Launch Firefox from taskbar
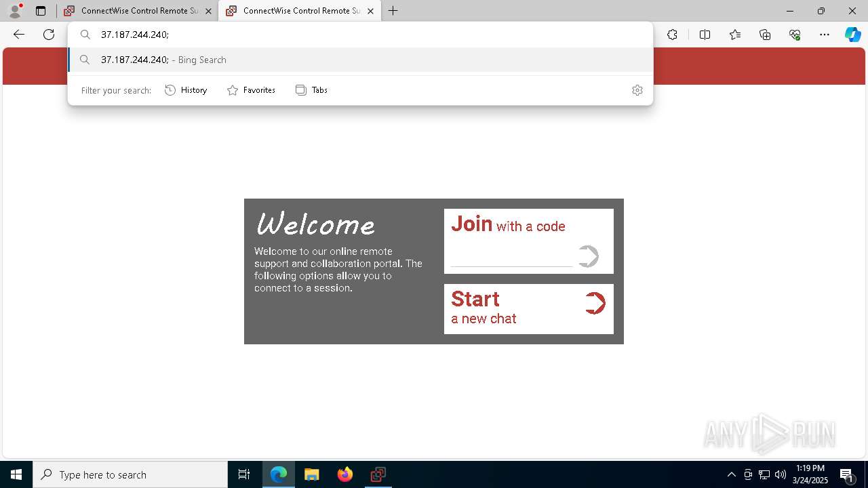 (x=345, y=474)
